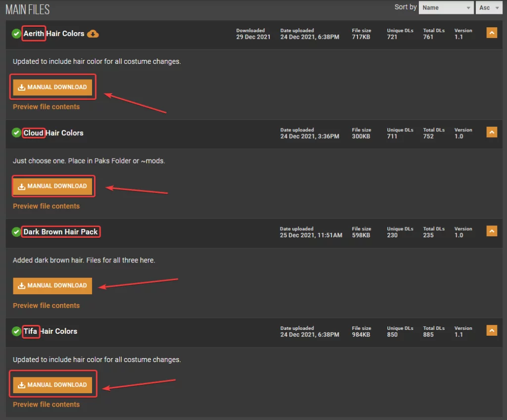Click the green checkmark beside Dark Brown Hair Pack

[16, 232]
